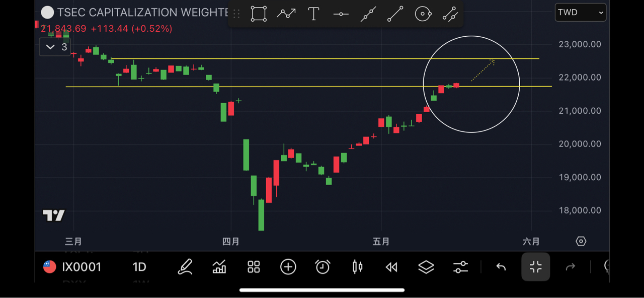Start bar replay with the rewind icon

[391, 267]
